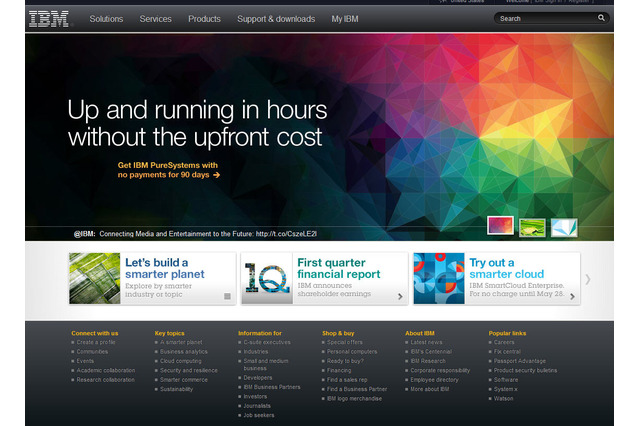Select the blue banner thumbnail

(564, 226)
